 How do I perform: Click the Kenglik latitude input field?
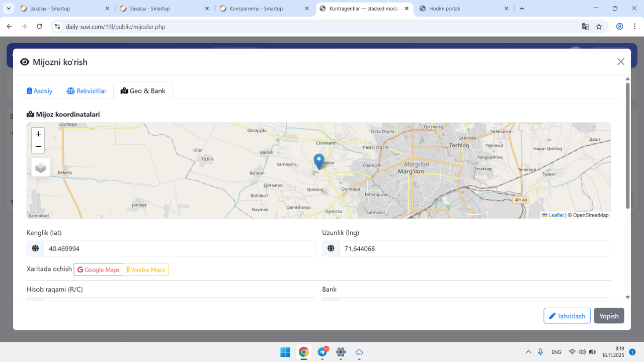(x=179, y=248)
